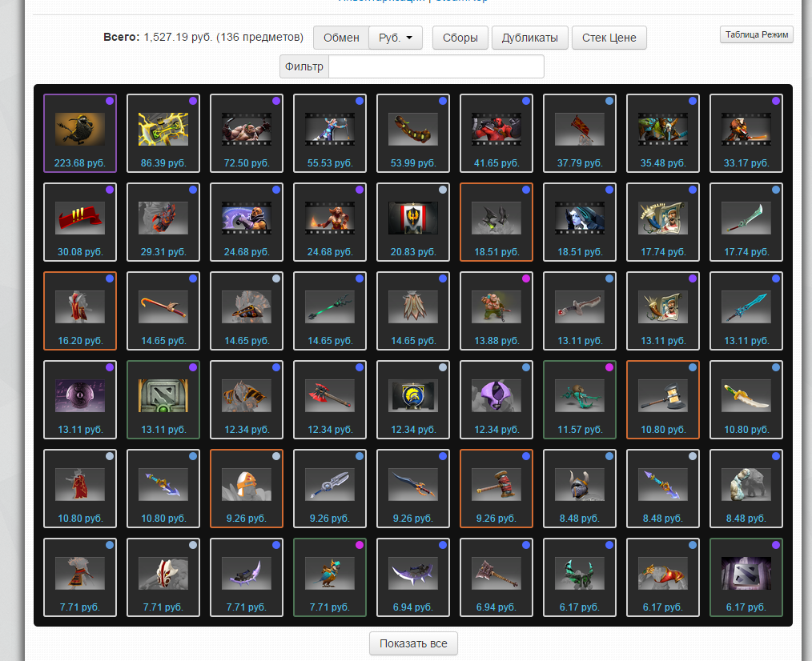Screen dimensions: 812x661
Task: Open the 6.17 руб. green antlers item
Action: 580,577
